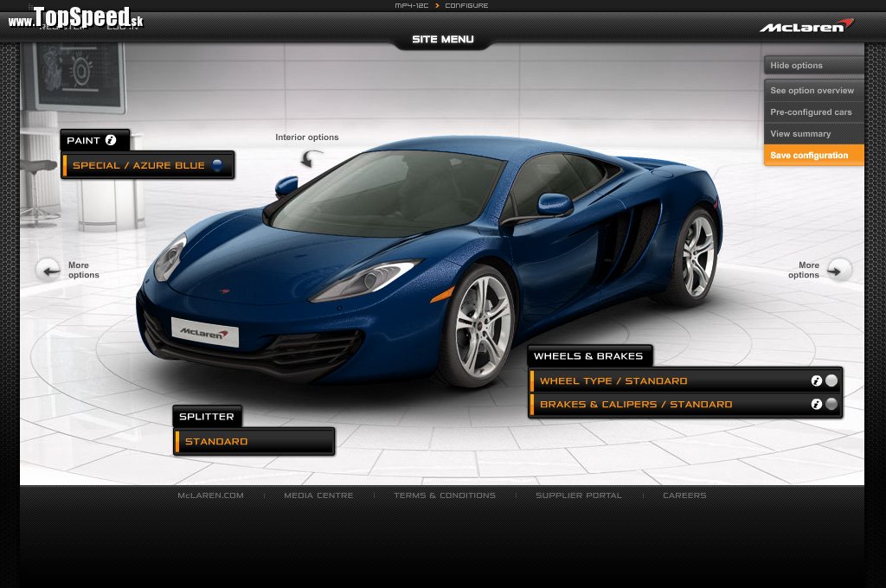Click the right More options text
The image size is (886, 588).
click(804, 270)
